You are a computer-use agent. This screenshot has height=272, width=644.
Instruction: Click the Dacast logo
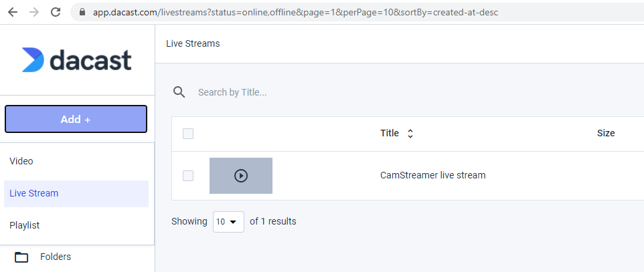pos(77,60)
